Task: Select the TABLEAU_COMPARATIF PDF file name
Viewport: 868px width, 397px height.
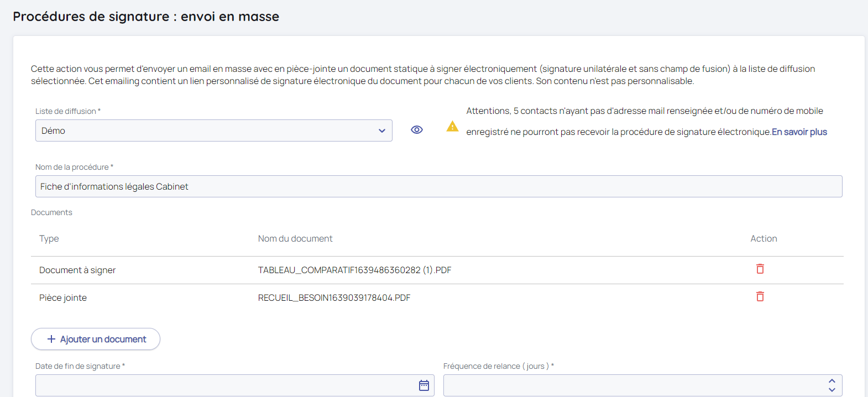Action: coord(354,270)
